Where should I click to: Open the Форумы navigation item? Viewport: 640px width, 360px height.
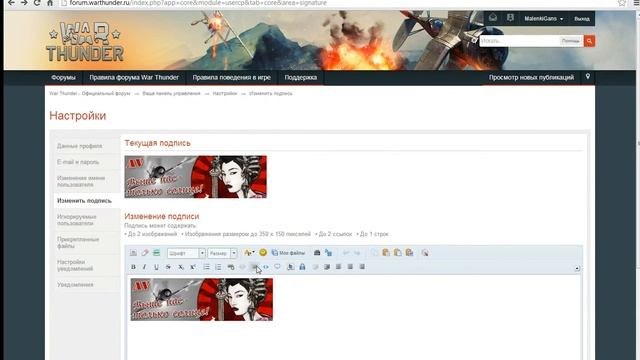(63, 78)
